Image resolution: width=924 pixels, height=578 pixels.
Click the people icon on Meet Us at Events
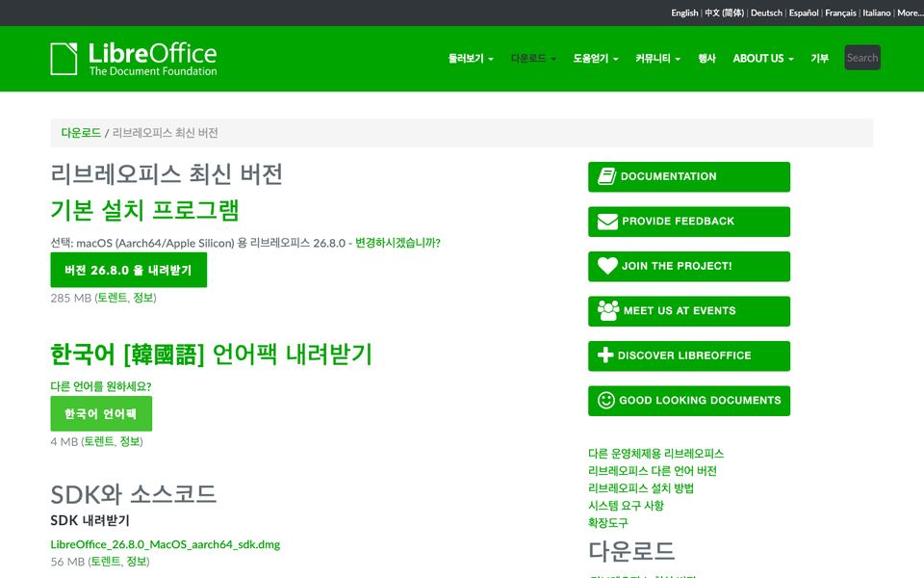608,310
